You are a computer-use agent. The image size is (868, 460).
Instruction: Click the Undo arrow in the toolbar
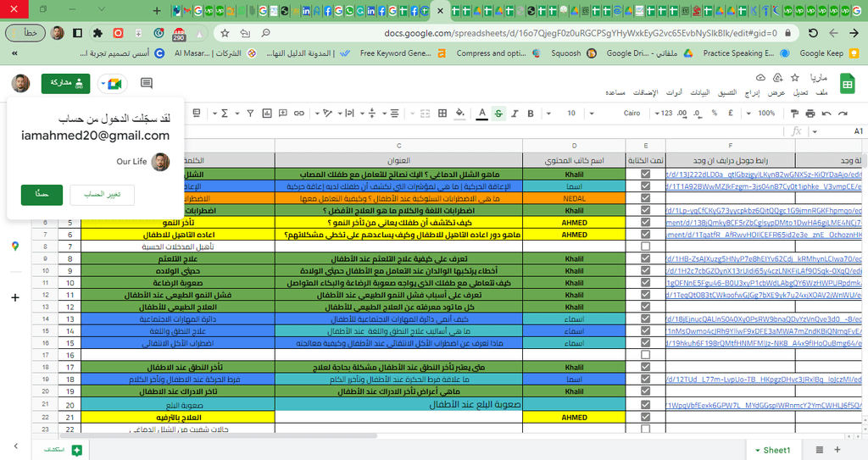pyautogui.click(x=843, y=114)
